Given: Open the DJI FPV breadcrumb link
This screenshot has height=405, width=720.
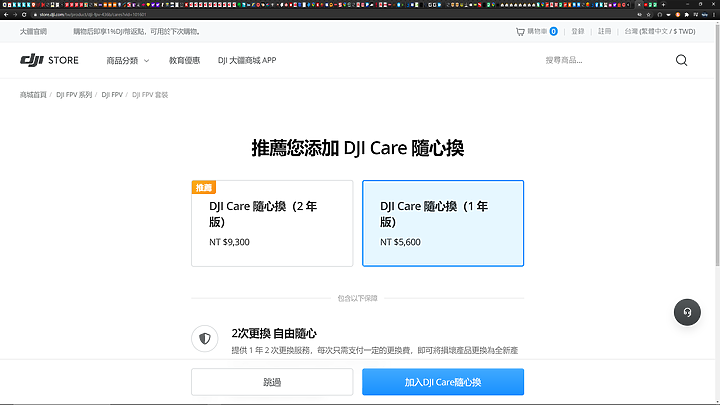Looking at the screenshot, I should (112, 95).
